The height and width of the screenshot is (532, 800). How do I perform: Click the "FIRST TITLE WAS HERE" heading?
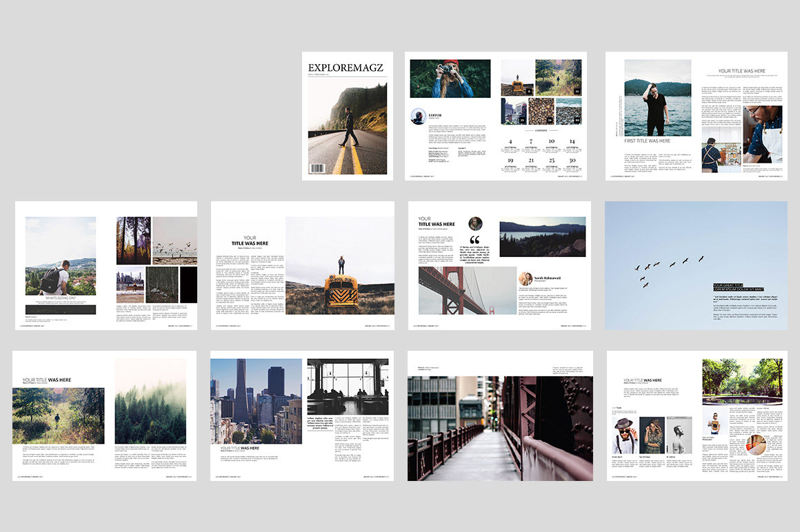647,141
